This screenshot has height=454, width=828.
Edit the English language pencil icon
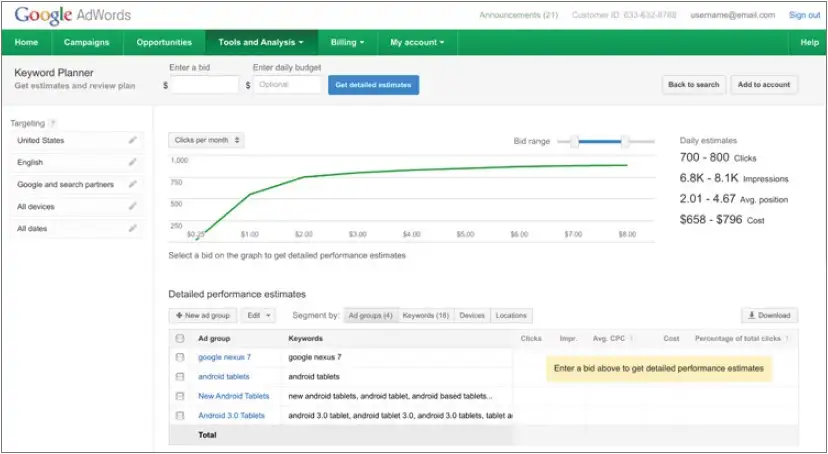pyautogui.click(x=133, y=163)
